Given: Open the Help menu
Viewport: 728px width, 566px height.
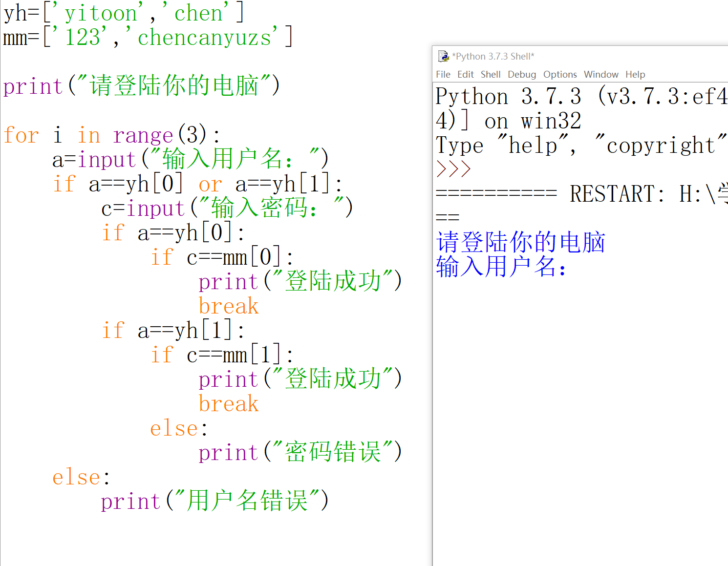Looking at the screenshot, I should [x=635, y=74].
